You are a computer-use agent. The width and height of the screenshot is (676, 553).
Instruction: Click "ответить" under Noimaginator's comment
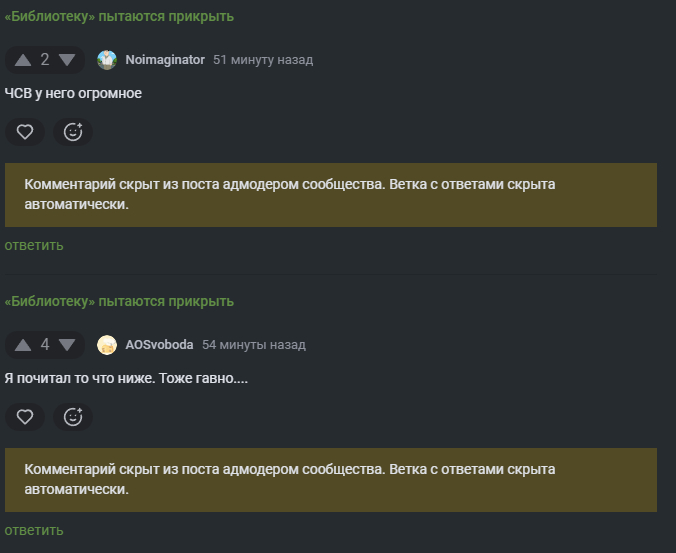coord(34,245)
